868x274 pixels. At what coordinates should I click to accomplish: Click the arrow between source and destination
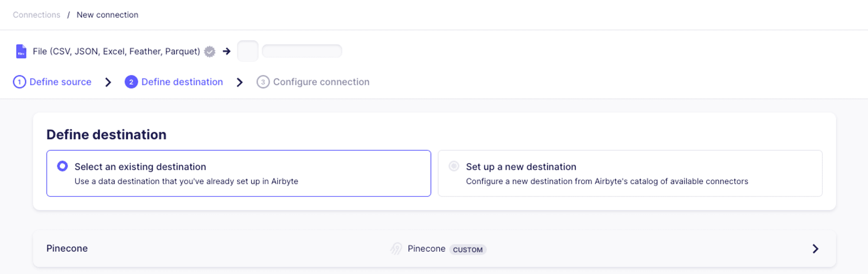pos(226,51)
